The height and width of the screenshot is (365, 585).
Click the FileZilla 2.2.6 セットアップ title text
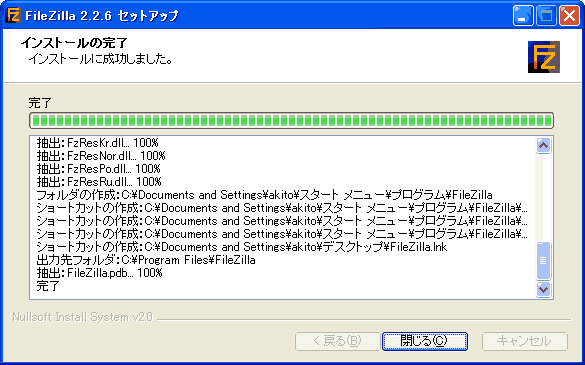tap(102, 16)
